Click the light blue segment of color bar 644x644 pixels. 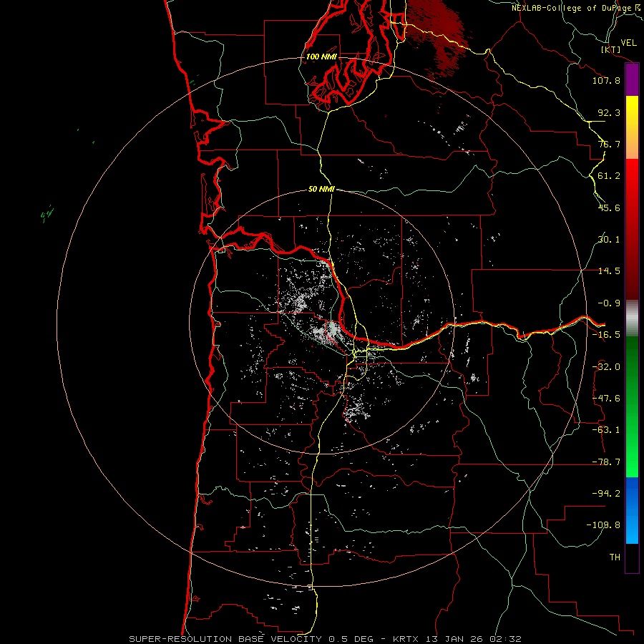(632, 510)
